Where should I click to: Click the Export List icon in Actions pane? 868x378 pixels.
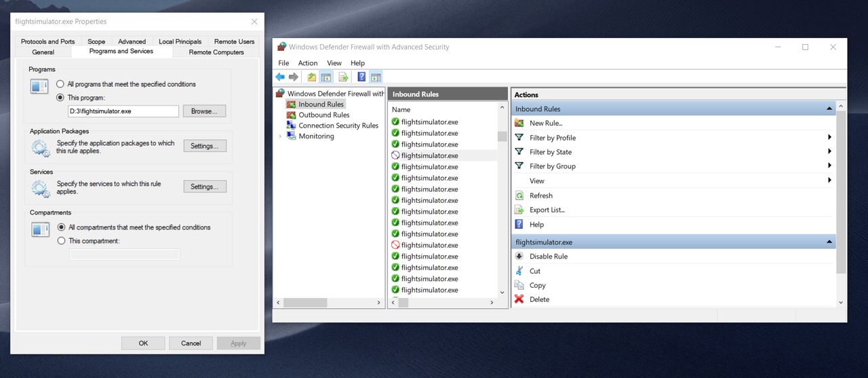click(x=519, y=210)
